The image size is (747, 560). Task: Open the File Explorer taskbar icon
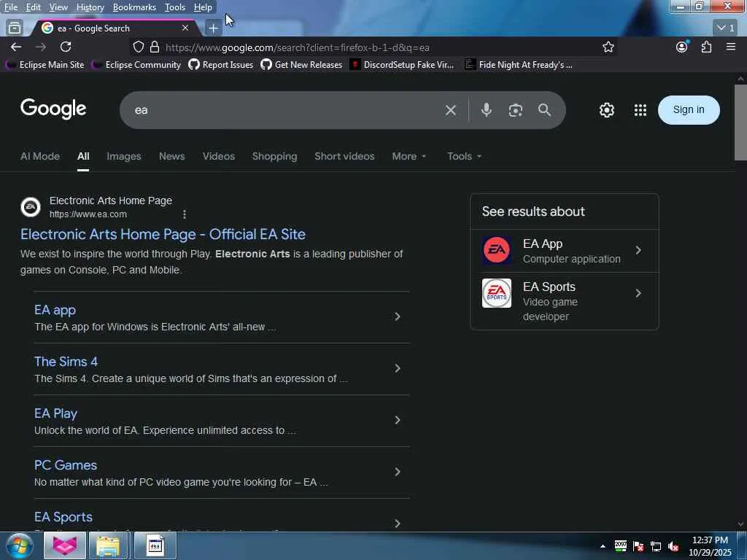[108, 545]
